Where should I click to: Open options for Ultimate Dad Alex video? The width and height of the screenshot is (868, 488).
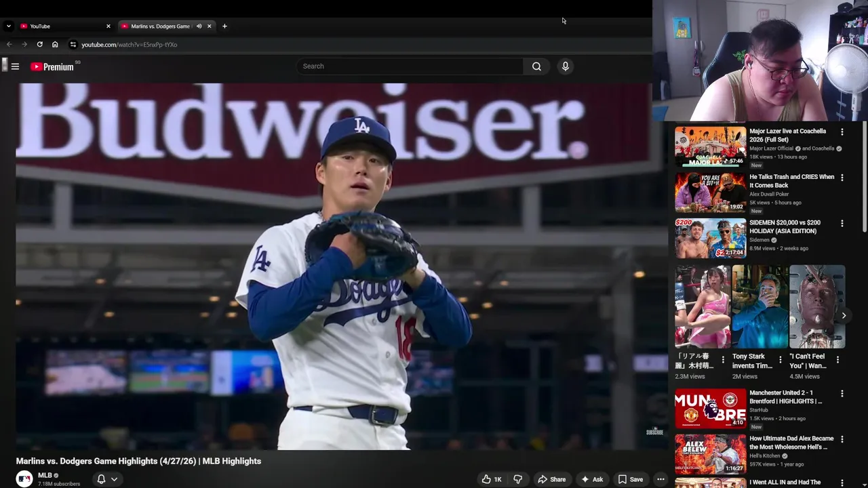pos(842,439)
